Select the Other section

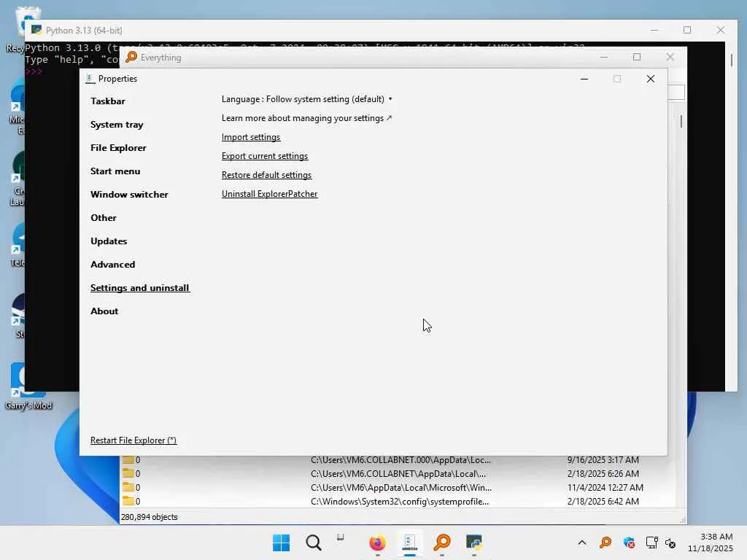click(104, 217)
